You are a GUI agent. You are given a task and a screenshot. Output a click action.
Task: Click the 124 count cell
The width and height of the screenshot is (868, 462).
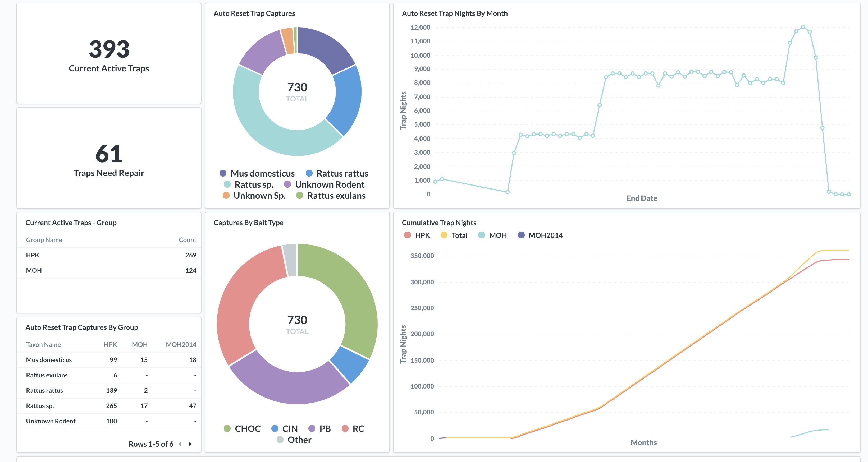pyautogui.click(x=191, y=271)
